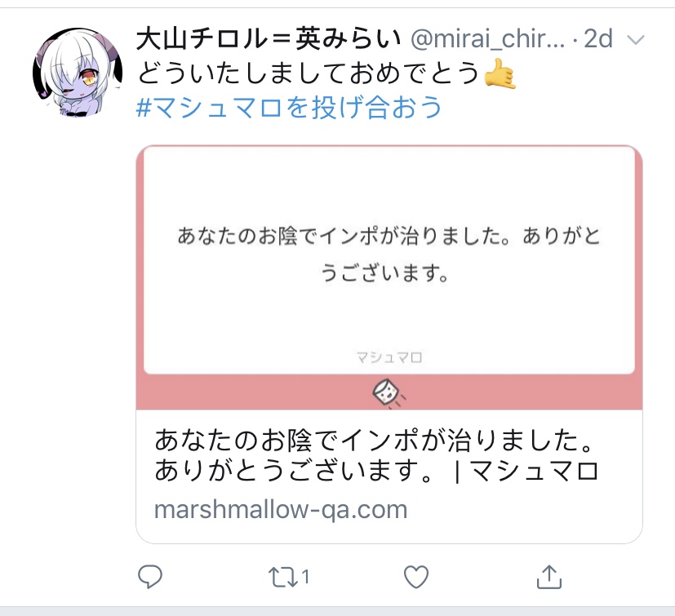Like the tweet with the heart icon
The height and width of the screenshot is (616, 675).
416,576
